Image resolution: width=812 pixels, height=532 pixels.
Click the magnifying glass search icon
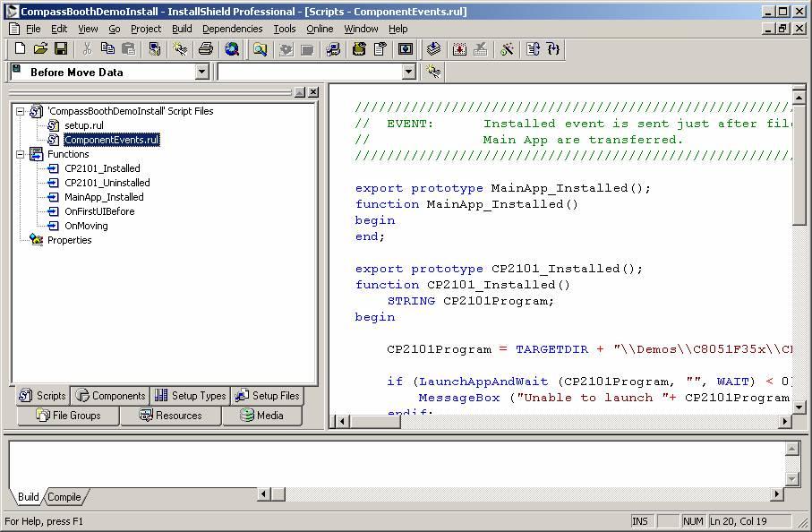[x=261, y=49]
